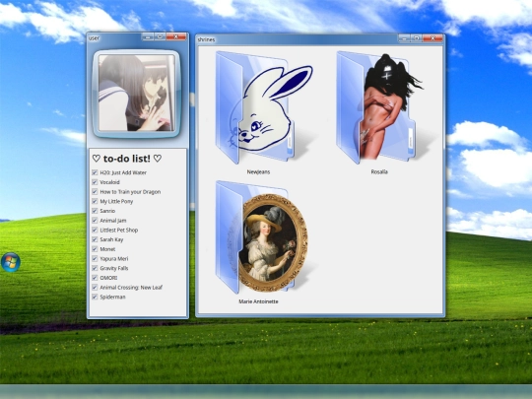Maximize the shrines window

[417, 38]
